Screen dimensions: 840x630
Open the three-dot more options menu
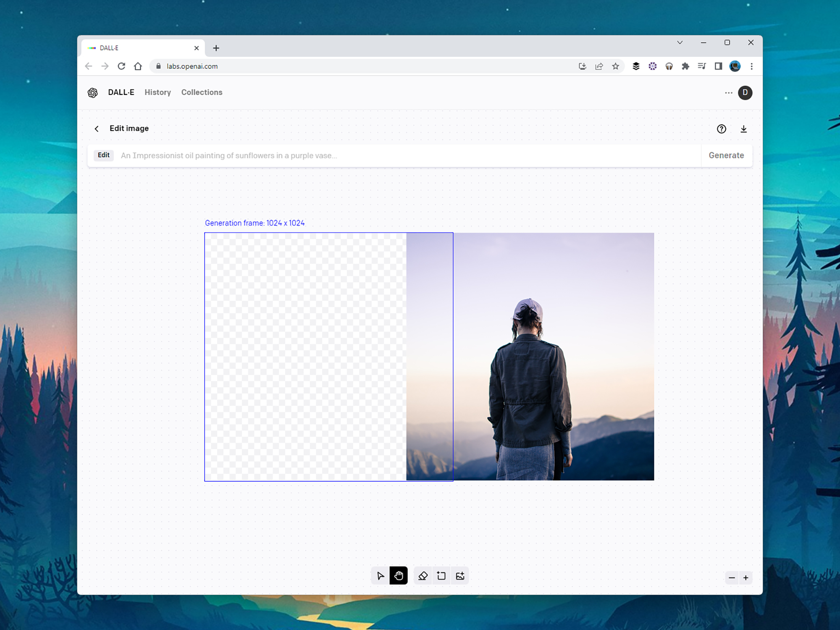coord(728,93)
